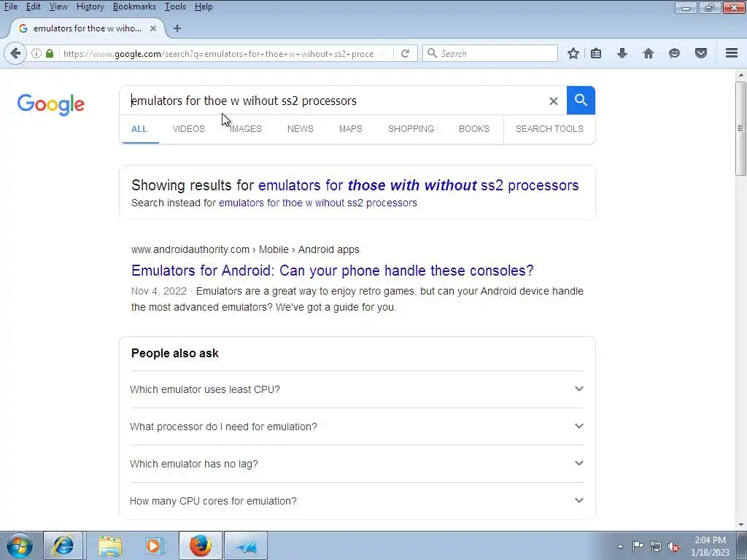Click the Google logo

pyautogui.click(x=51, y=105)
